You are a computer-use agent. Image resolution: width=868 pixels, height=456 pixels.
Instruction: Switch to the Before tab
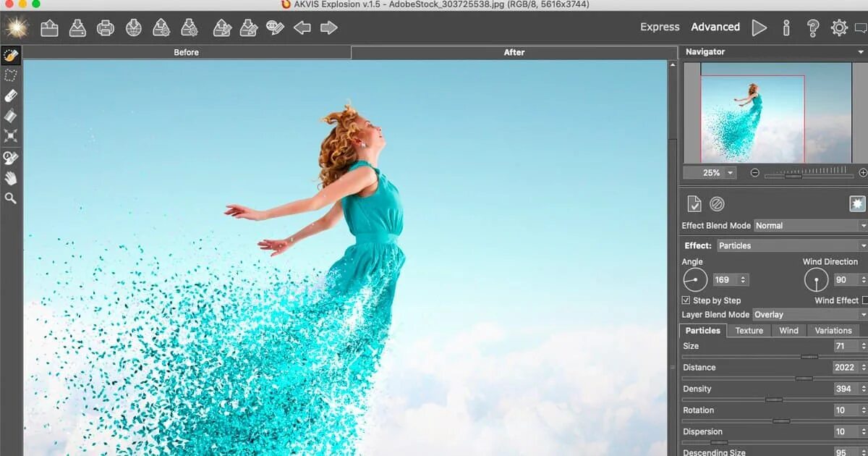coord(187,52)
